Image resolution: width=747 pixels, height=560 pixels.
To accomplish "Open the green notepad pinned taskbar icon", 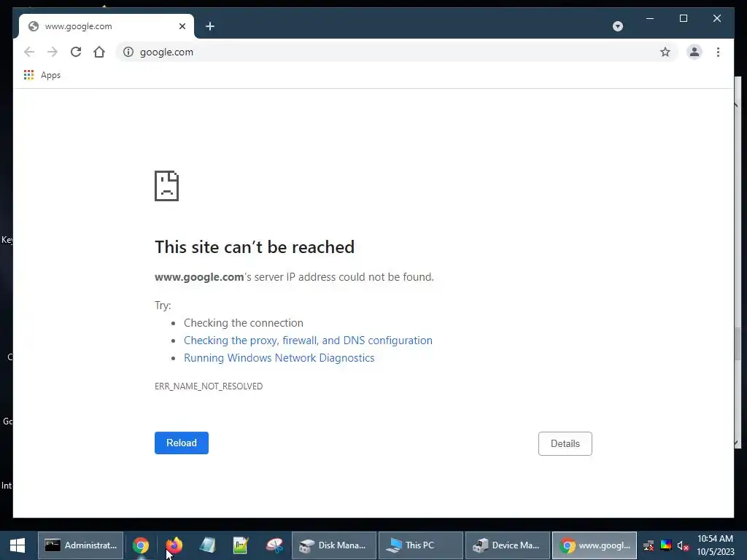I will coord(241,545).
